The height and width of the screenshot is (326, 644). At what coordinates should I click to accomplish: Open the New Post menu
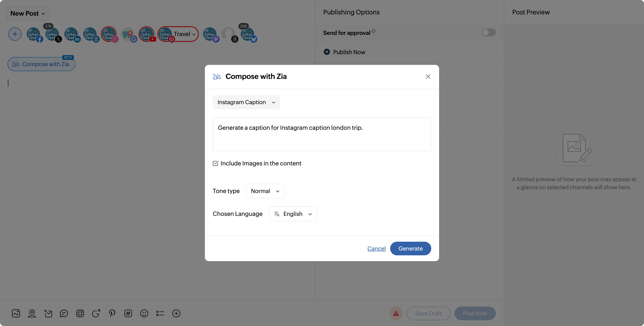click(x=28, y=13)
